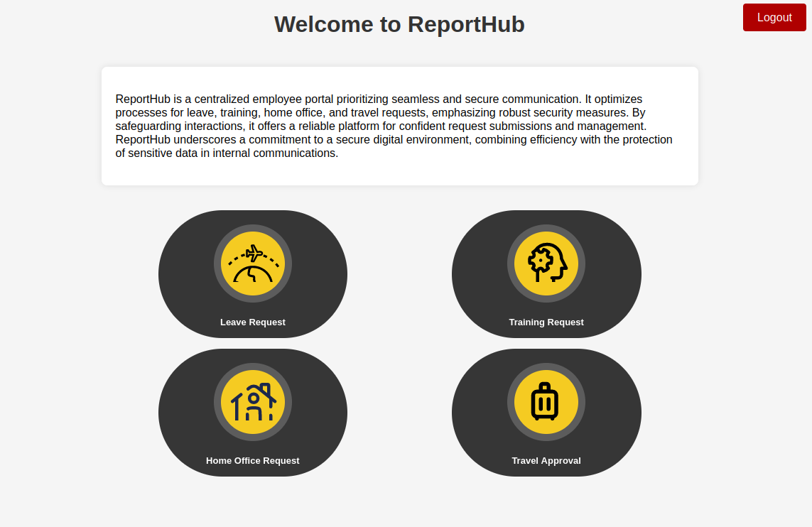Open the Leave Request text label

253,322
